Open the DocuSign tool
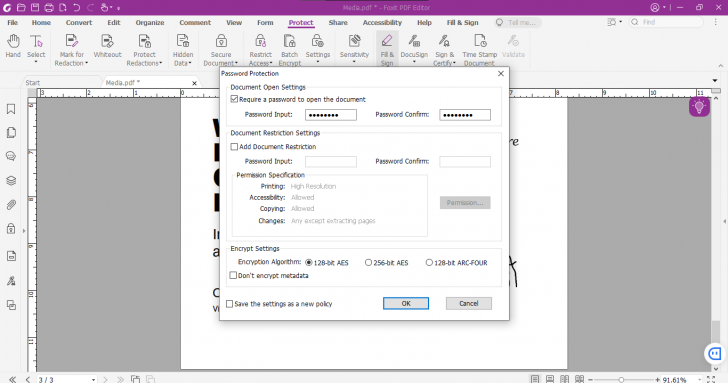This screenshot has width=728, height=383. click(414, 46)
